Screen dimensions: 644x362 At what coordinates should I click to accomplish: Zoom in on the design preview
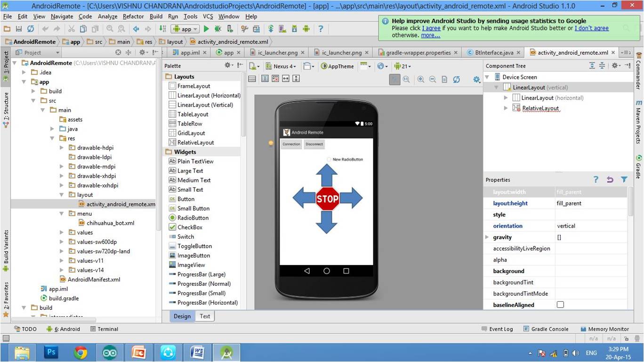coord(420,79)
